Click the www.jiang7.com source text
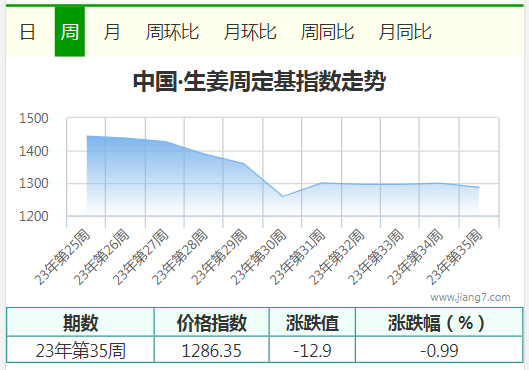This screenshot has width=529, height=370. click(x=470, y=297)
